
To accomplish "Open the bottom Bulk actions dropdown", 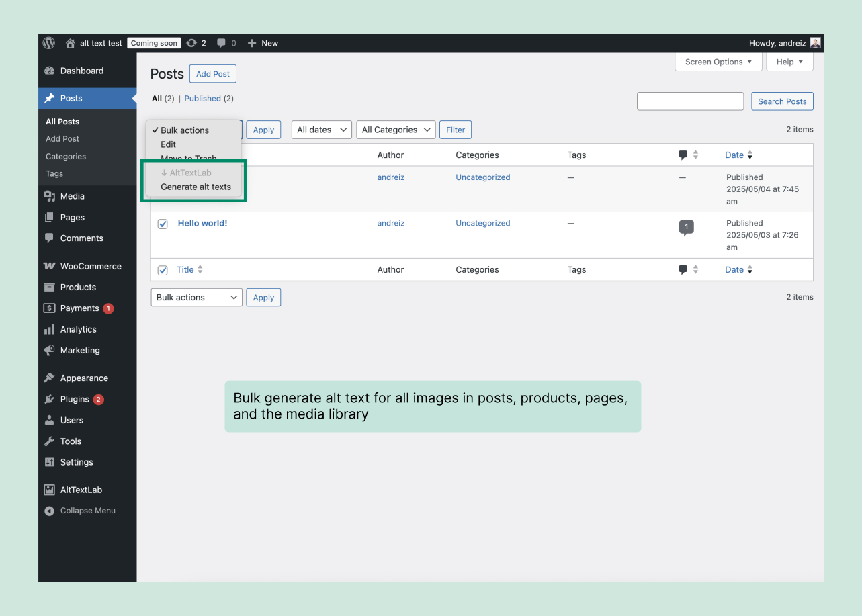I will pos(196,297).
